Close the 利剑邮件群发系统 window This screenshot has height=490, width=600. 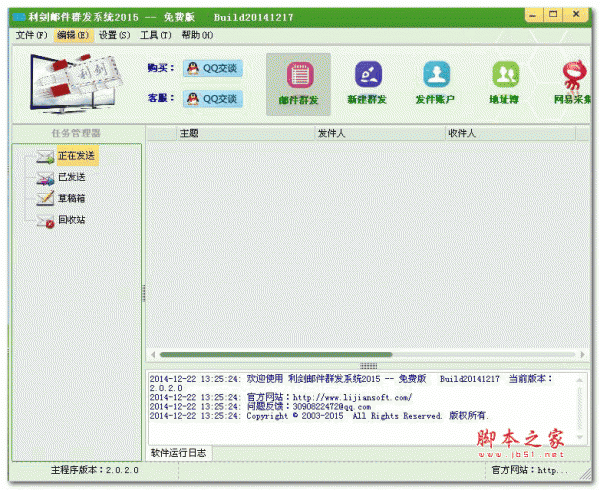tap(576, 15)
